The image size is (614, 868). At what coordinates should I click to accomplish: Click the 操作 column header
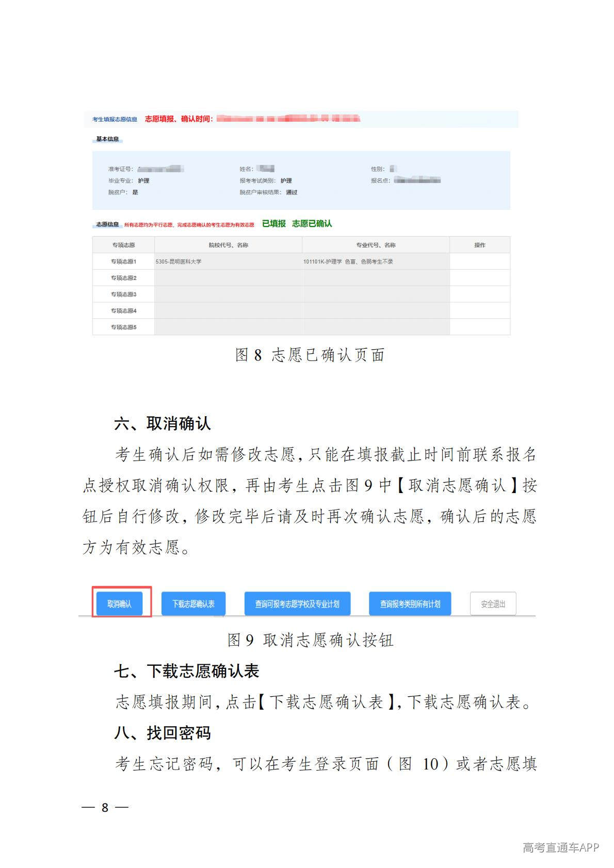(480, 245)
